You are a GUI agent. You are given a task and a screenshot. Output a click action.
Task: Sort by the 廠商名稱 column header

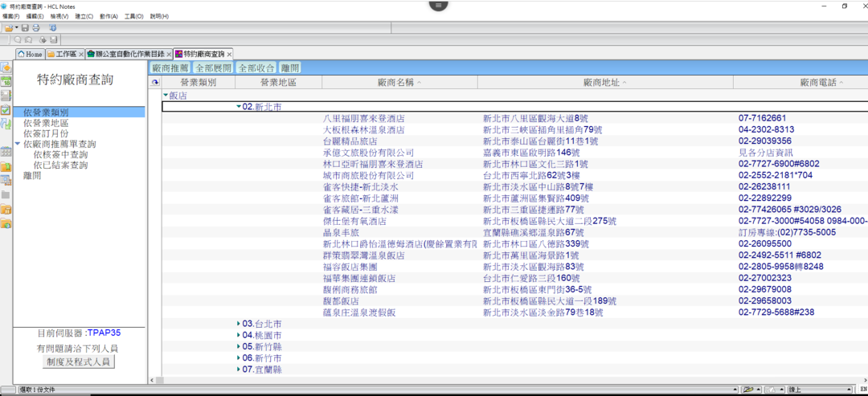399,83
